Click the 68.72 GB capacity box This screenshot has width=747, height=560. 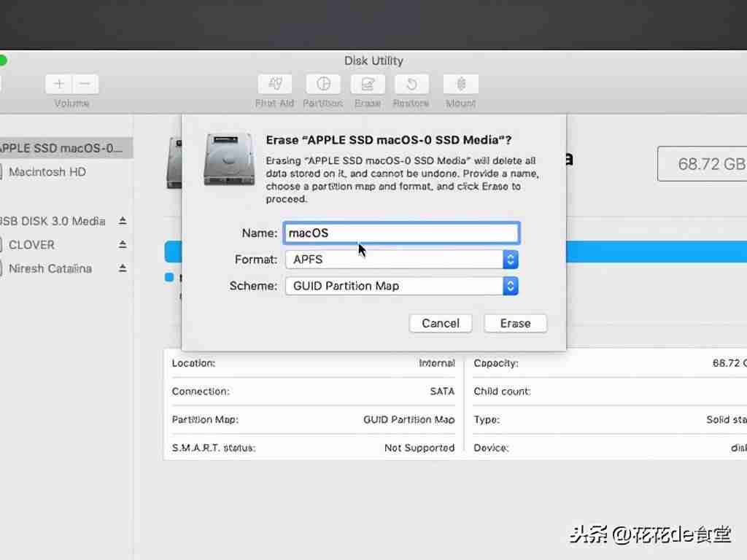coord(703,164)
